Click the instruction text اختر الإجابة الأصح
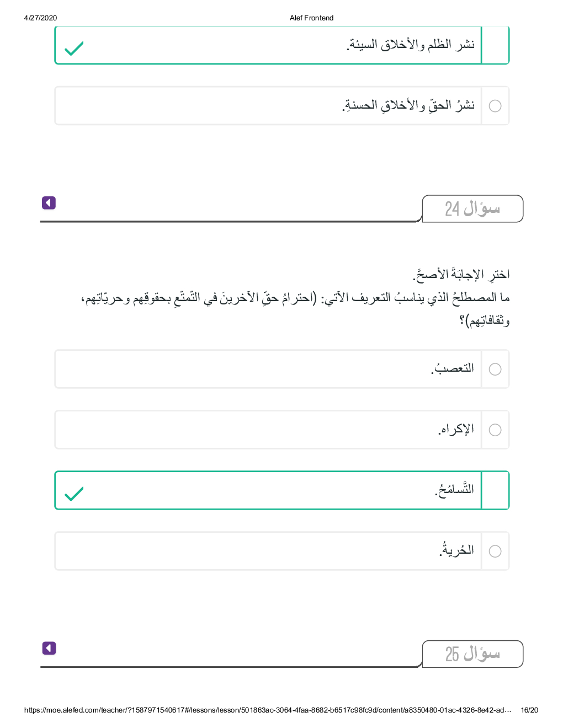 pyautogui.click(x=461, y=274)
